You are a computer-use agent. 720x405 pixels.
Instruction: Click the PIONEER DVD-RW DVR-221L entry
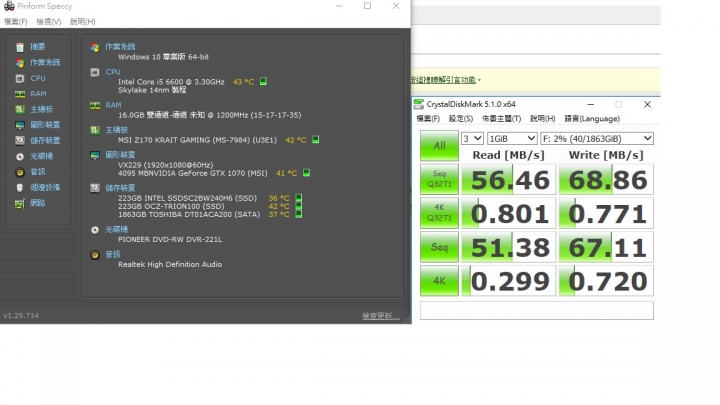pos(170,239)
